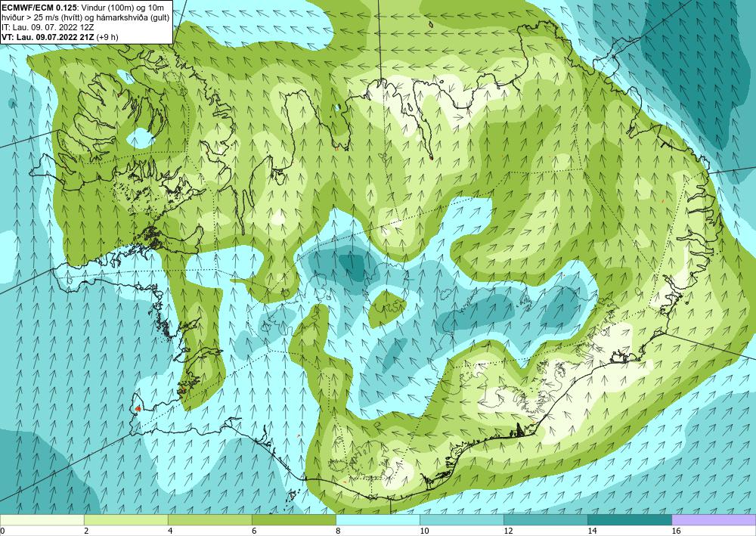Click the palest 0–2 m/s legend swatch
756x536 pixels.
tap(42, 519)
